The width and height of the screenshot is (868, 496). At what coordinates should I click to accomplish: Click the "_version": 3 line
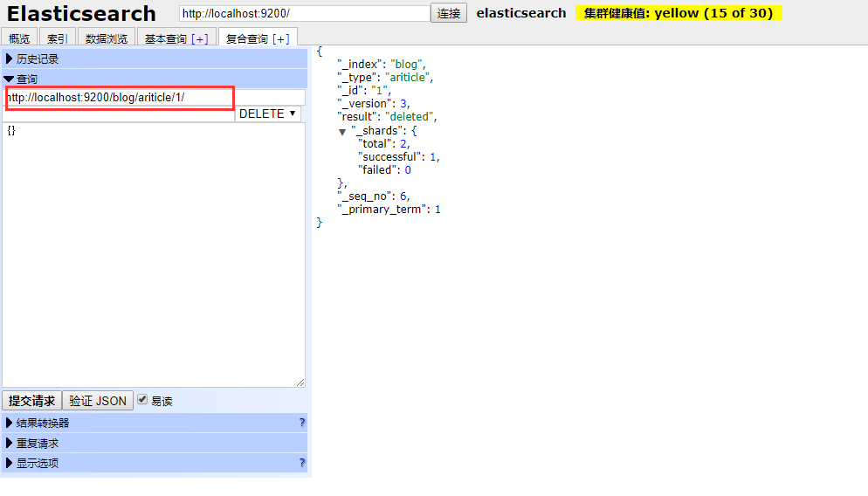point(374,104)
